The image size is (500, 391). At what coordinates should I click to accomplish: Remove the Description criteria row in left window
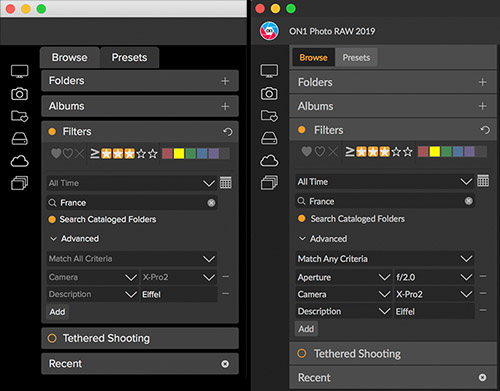226,294
